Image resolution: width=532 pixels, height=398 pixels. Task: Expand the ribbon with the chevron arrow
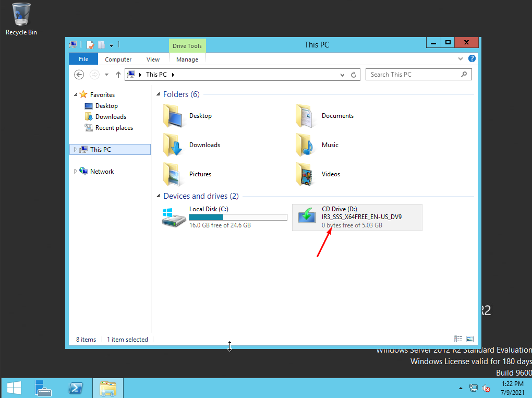click(x=461, y=59)
